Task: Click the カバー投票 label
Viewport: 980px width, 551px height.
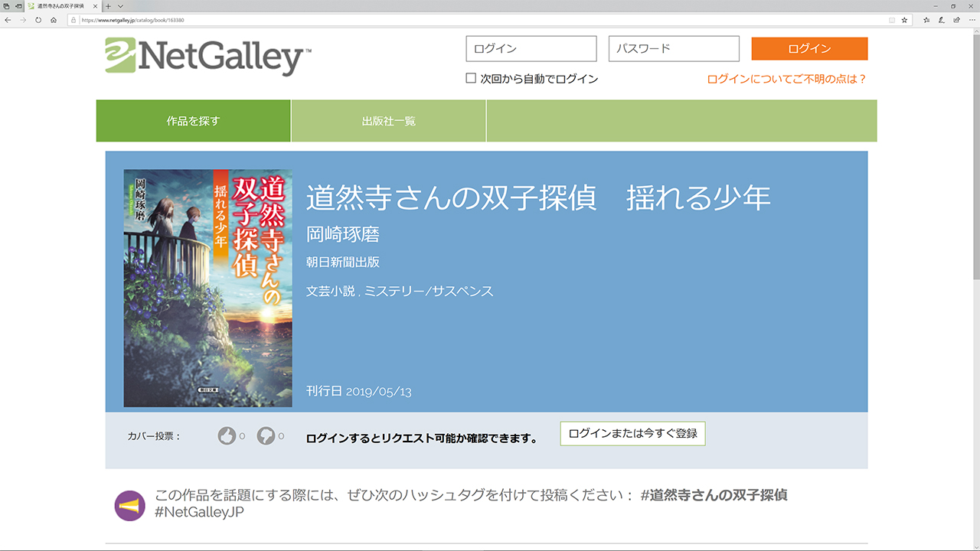Action: pos(154,436)
